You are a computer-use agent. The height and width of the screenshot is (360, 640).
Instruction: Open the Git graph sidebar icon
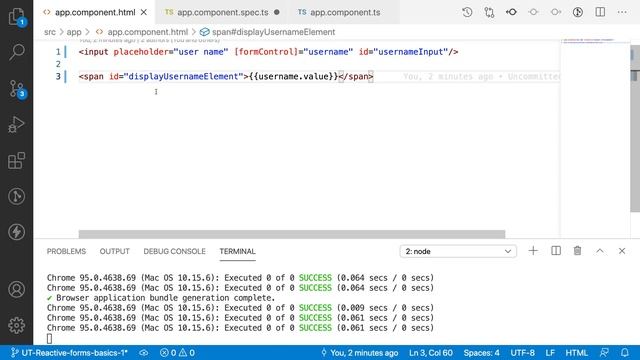[16, 196]
